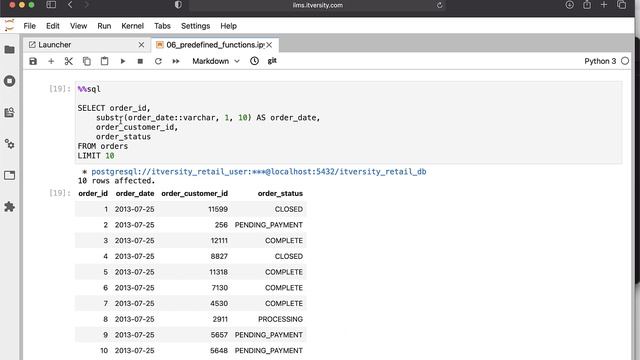Open browser downloads icon

click(569, 5)
